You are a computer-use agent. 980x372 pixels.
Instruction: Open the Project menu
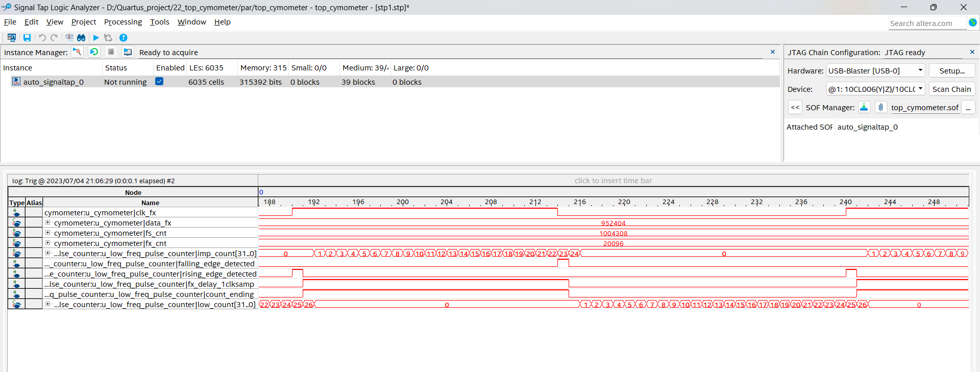pos(84,22)
